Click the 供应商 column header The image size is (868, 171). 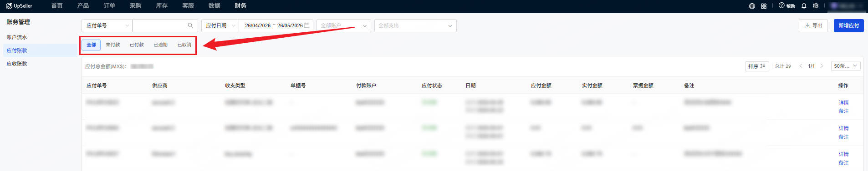(160, 85)
